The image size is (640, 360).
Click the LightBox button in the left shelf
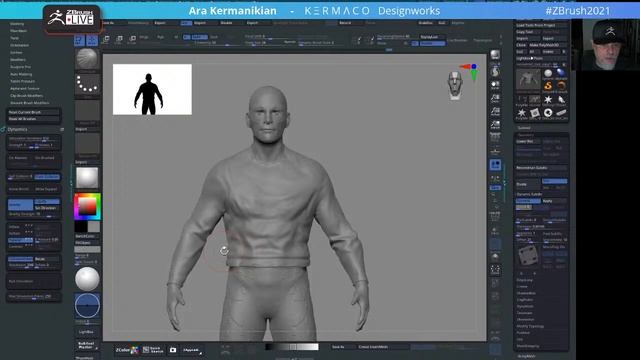click(86, 332)
